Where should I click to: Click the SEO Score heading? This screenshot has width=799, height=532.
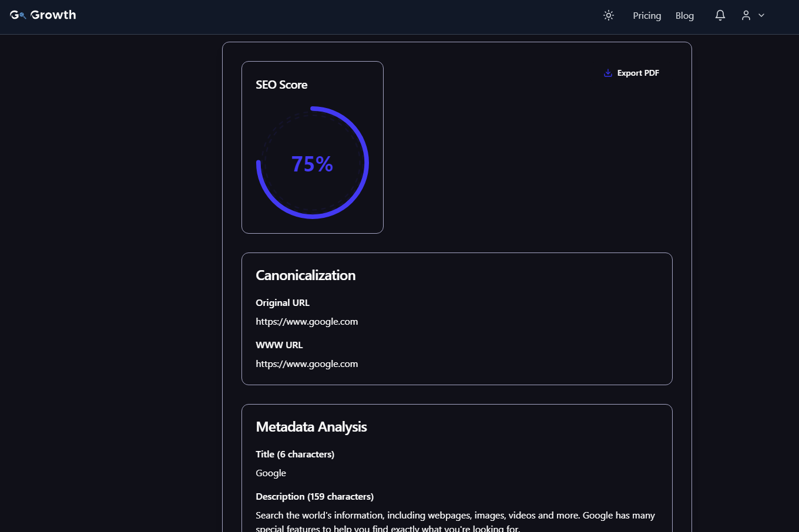tap(281, 85)
